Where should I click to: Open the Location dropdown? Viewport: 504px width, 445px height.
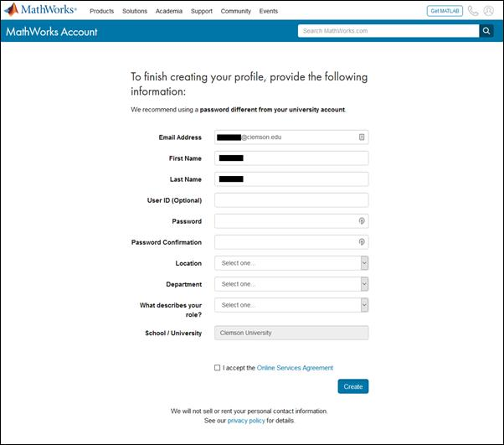(291, 263)
